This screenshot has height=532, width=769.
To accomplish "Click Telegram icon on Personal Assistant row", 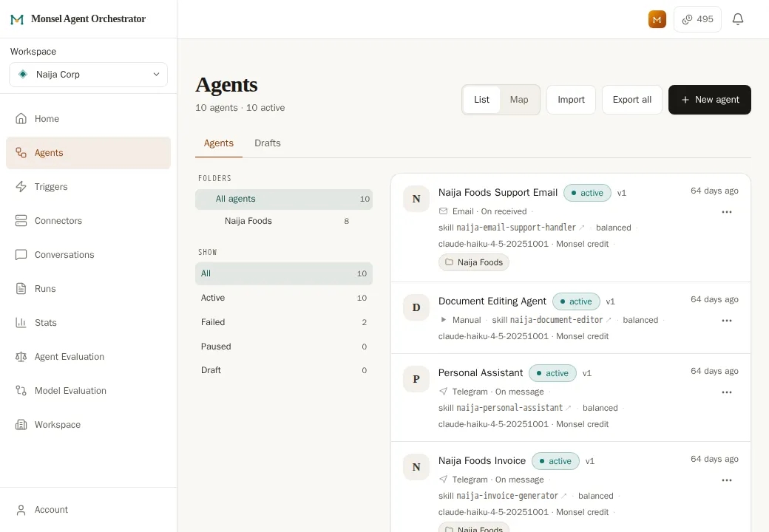I will coord(444,392).
